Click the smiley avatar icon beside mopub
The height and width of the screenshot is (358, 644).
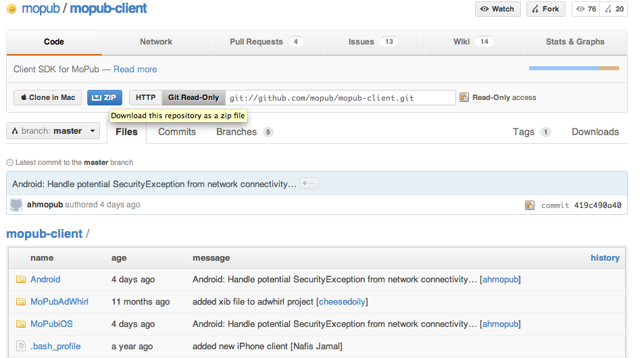click(11, 9)
